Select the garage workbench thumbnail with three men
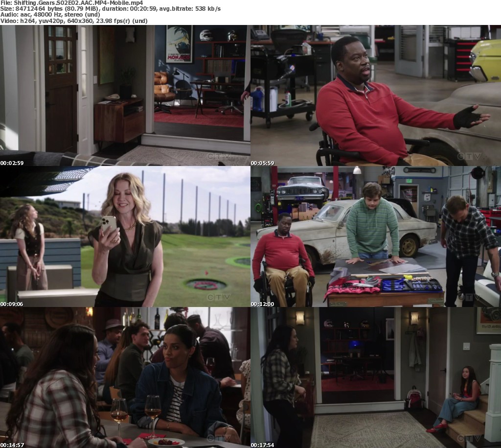 tap(376, 236)
